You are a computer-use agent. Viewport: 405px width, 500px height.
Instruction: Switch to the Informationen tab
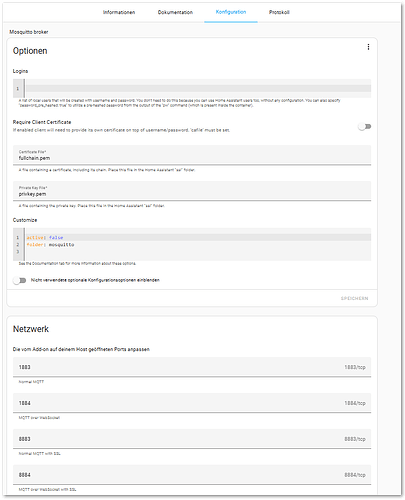119,12
